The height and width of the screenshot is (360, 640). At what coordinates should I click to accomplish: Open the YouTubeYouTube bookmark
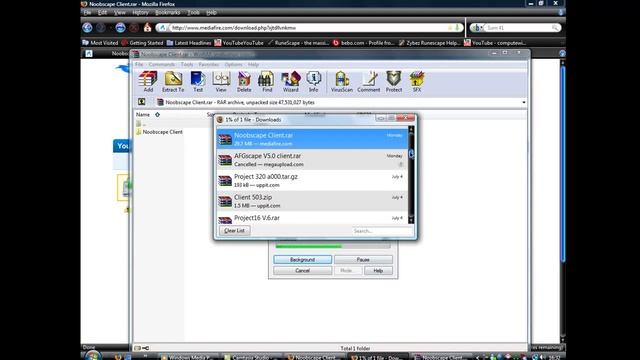239,42
